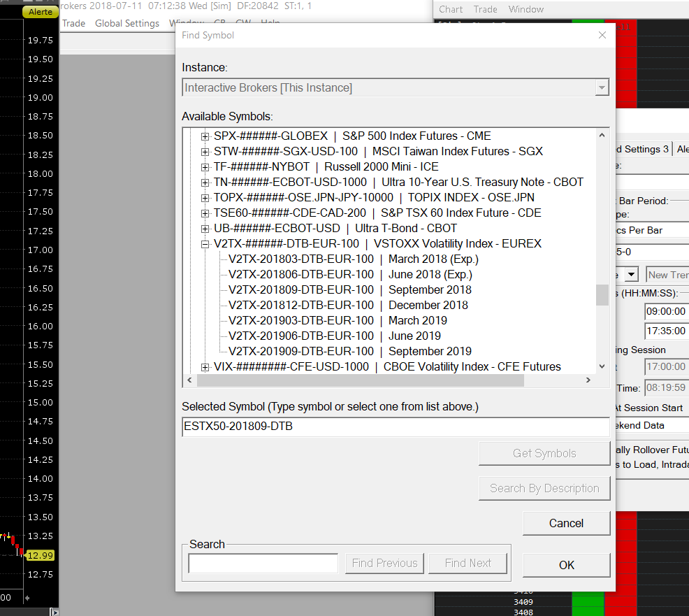
Task: Expand TN Ultra 10-Year Treasury Note node
Action: (x=205, y=182)
